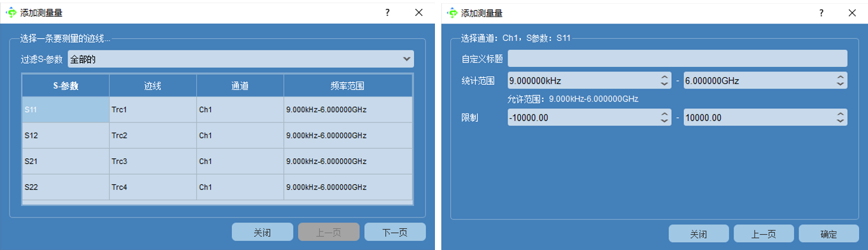Click the 下一页 button

[x=395, y=232]
